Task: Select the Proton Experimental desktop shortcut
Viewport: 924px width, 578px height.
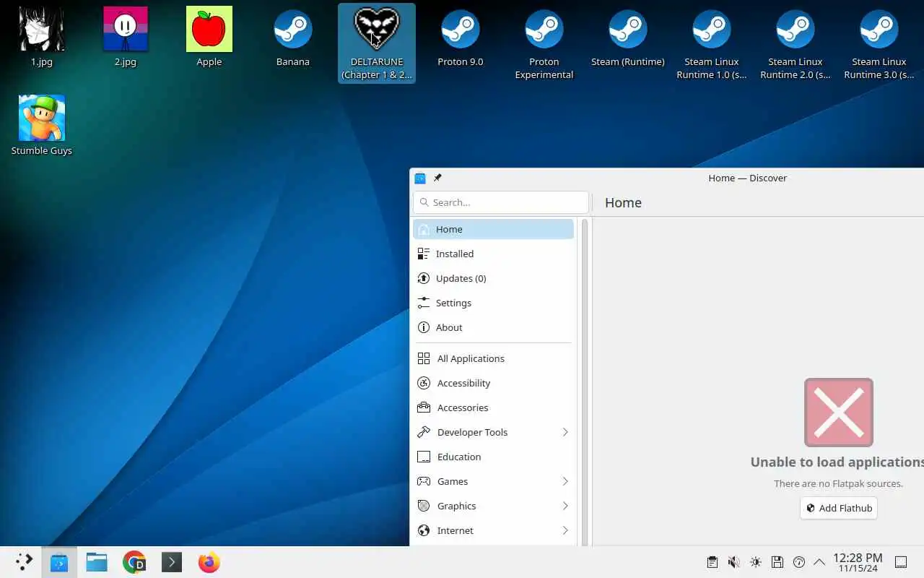Action: [544, 43]
